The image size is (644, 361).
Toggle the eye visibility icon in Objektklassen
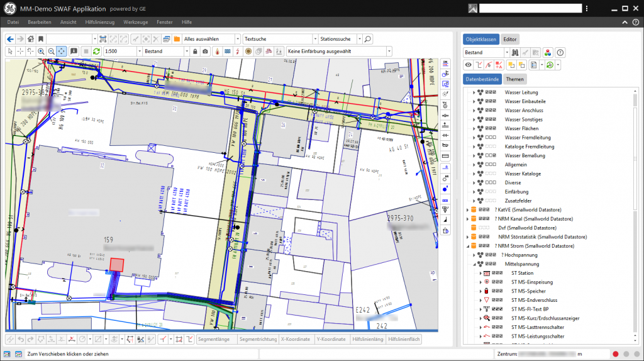[469, 65]
